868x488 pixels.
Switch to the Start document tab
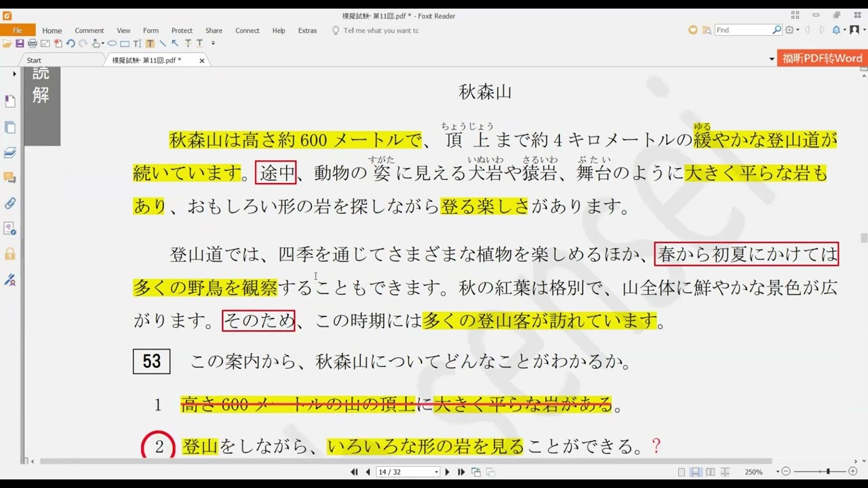tap(34, 60)
